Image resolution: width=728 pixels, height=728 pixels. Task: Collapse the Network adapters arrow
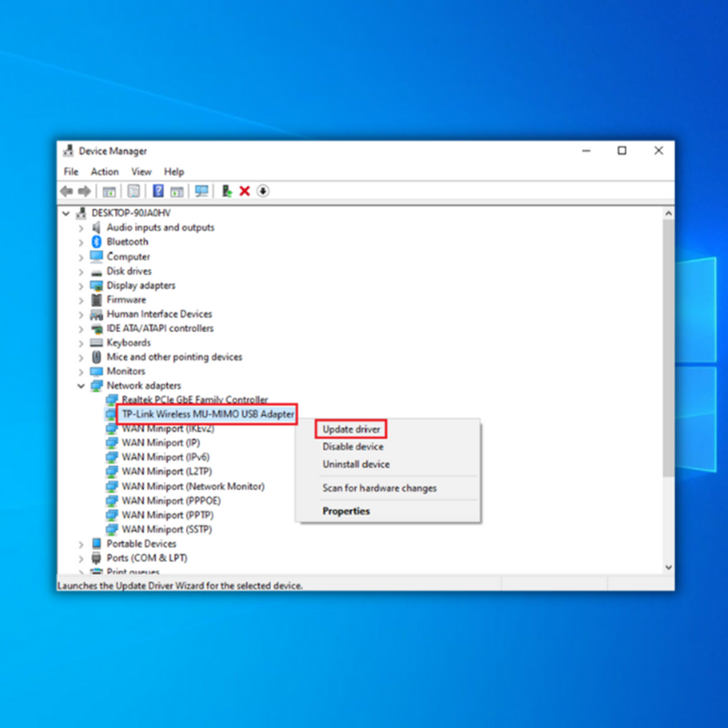click(x=81, y=386)
